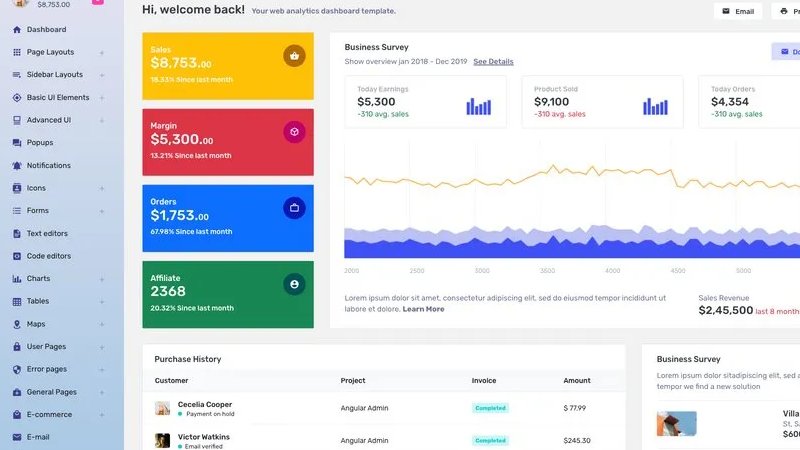Open Notifications from the sidebar

click(48, 165)
